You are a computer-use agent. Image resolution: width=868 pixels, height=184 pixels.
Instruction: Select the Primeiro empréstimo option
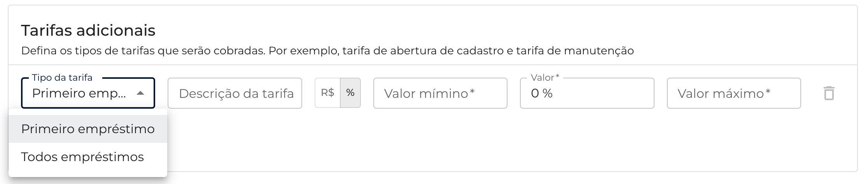(88, 129)
